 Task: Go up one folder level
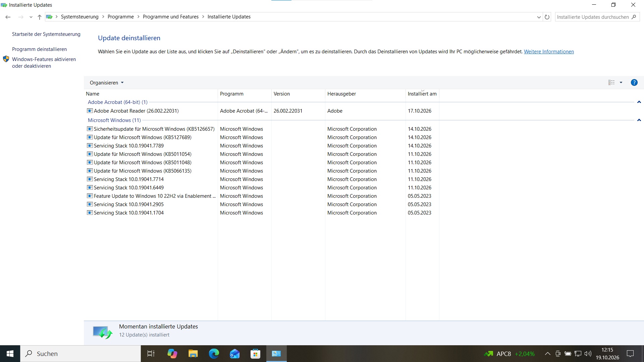pos(40,17)
